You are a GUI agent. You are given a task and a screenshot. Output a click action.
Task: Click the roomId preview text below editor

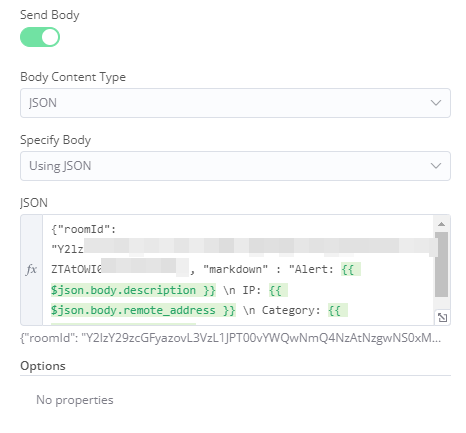coord(230,338)
